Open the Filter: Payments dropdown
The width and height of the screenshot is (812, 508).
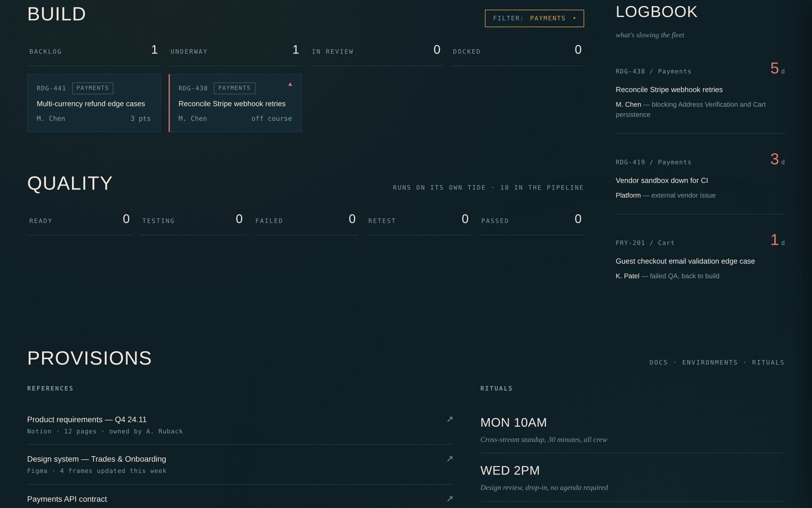534,19
